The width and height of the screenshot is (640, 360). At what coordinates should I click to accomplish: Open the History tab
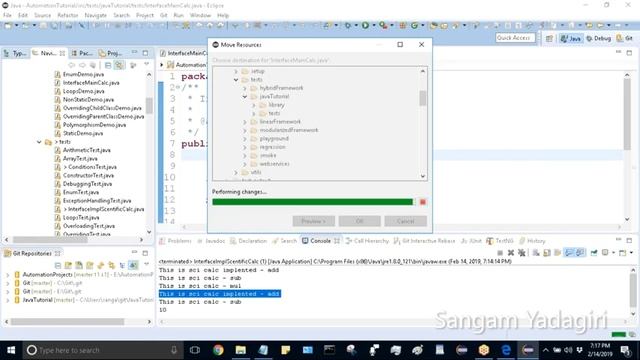point(532,241)
